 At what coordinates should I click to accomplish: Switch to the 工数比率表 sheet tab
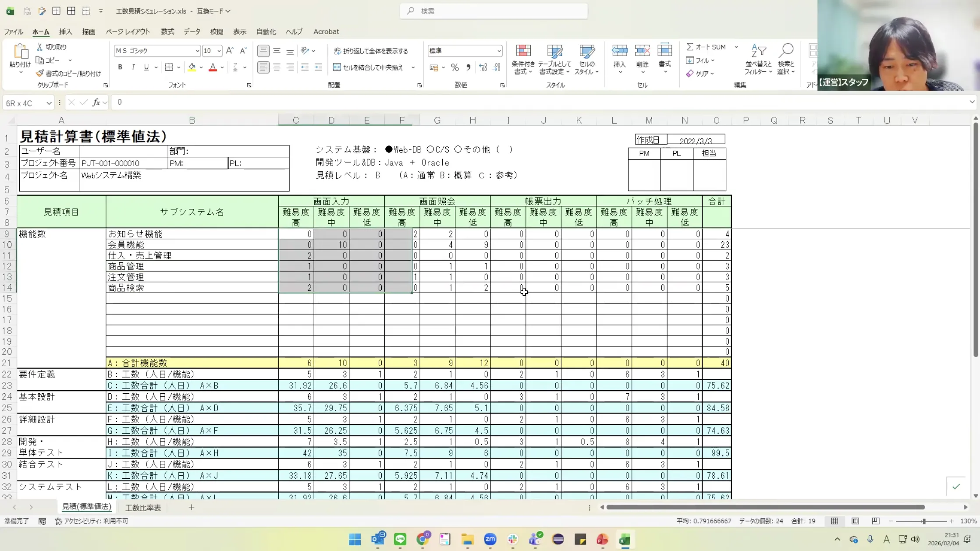pos(143,508)
